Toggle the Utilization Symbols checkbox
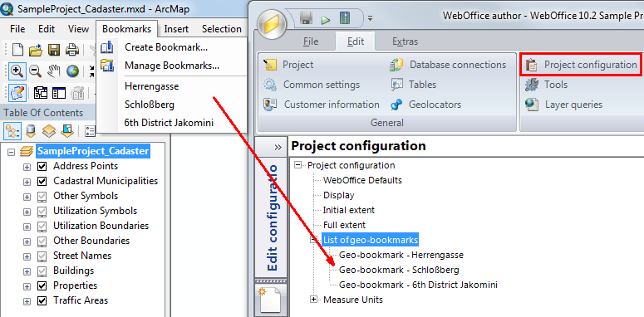 (x=42, y=212)
